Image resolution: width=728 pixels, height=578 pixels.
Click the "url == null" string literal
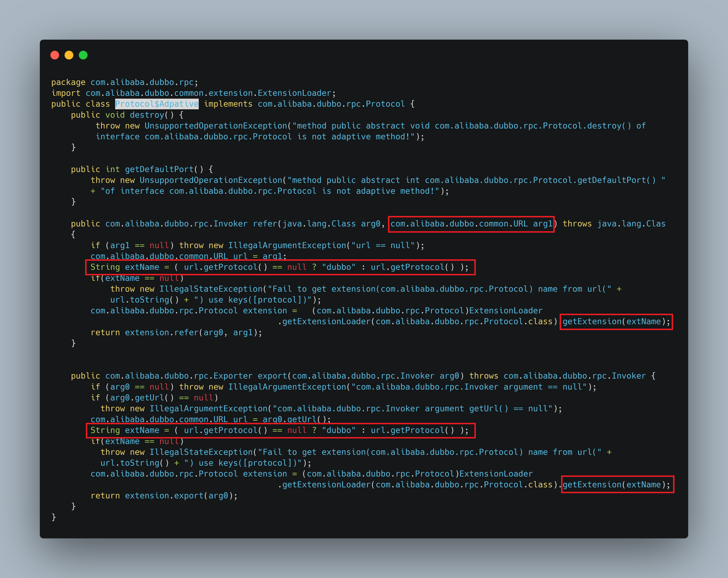click(383, 245)
